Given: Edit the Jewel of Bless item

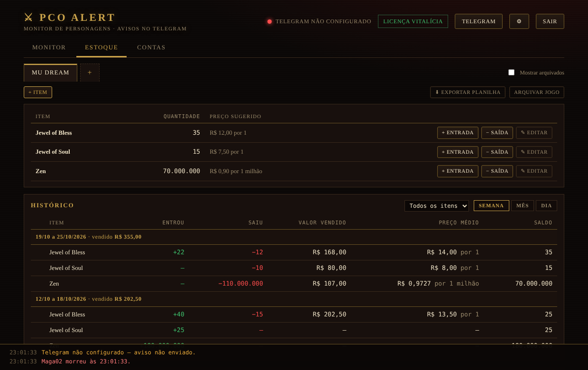Looking at the screenshot, I should 534,133.
